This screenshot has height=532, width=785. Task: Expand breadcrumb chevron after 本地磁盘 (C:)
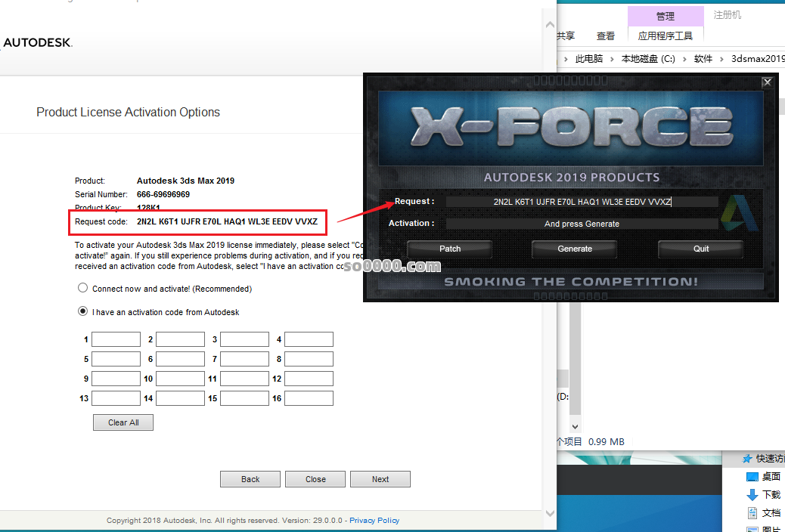click(685, 59)
